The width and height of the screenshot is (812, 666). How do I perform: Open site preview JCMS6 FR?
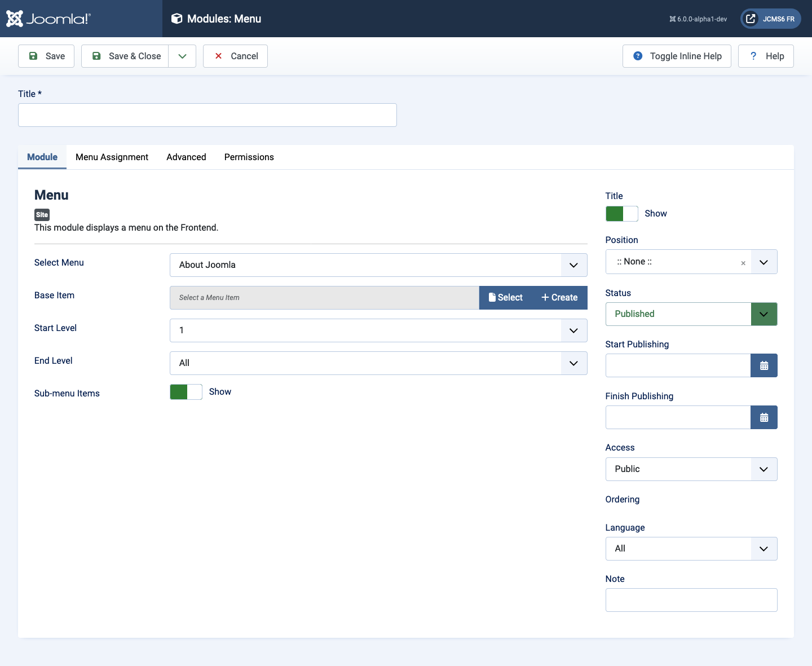point(770,19)
